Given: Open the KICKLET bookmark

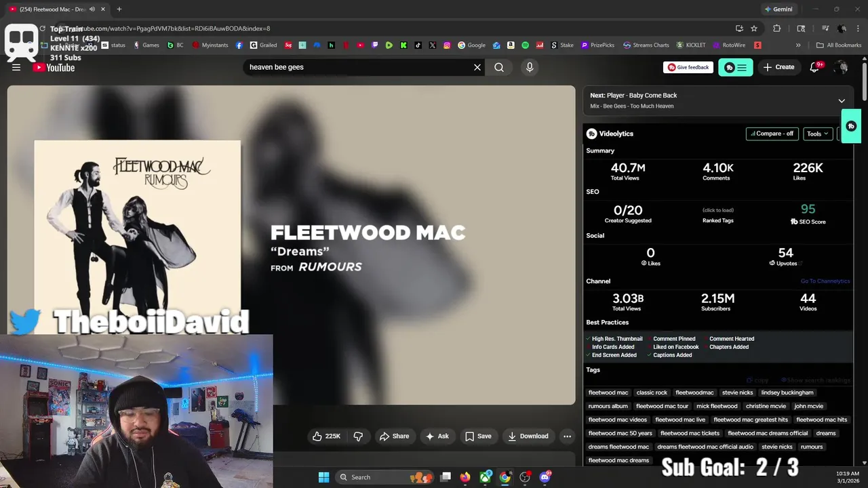Looking at the screenshot, I should click(x=691, y=45).
